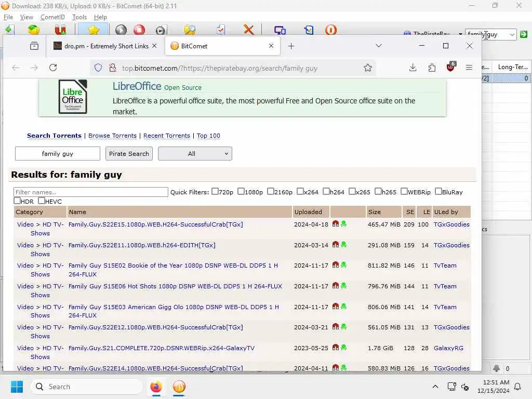Click the green go arrow next to BitComet search box

click(524, 34)
